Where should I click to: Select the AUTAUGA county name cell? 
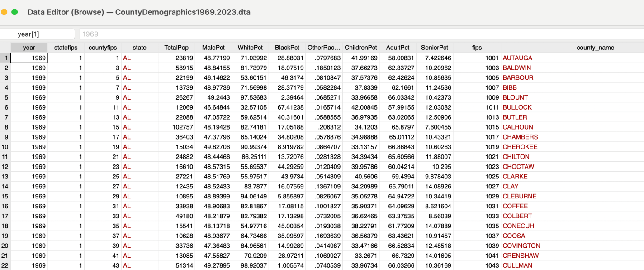click(517, 58)
